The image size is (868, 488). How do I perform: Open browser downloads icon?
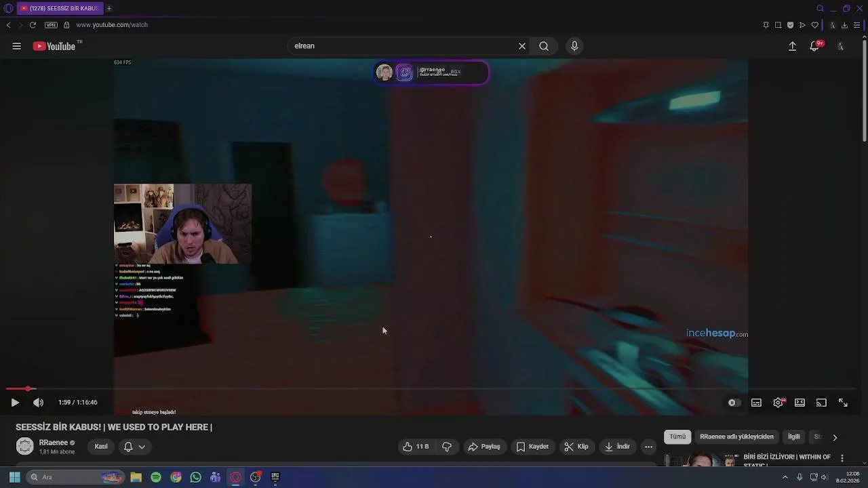point(844,25)
